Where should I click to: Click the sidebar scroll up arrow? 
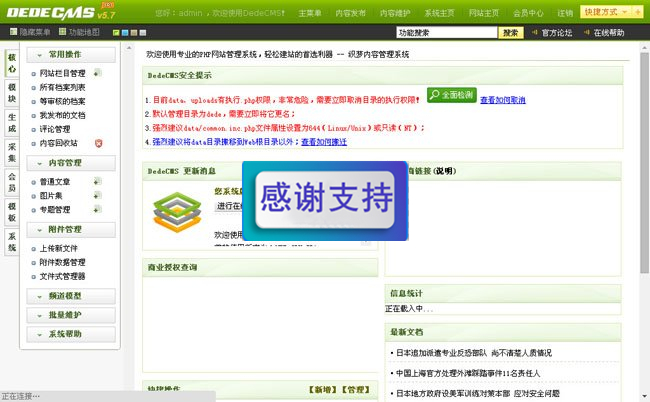(129, 48)
